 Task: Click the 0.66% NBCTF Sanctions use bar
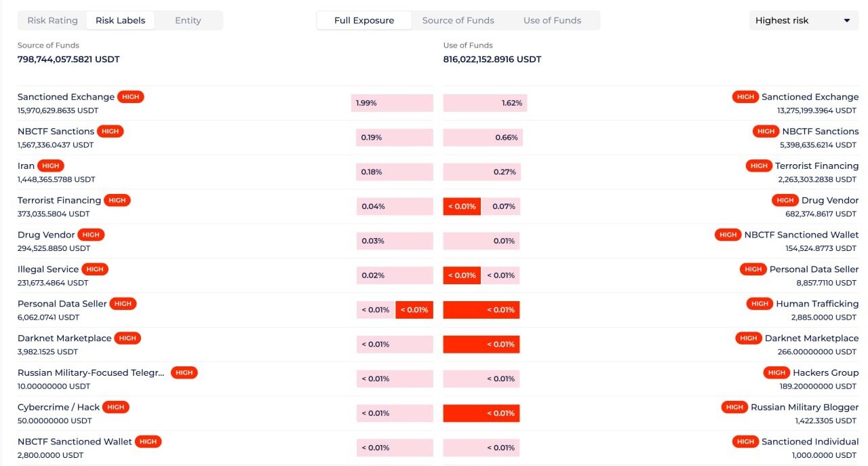click(x=483, y=138)
